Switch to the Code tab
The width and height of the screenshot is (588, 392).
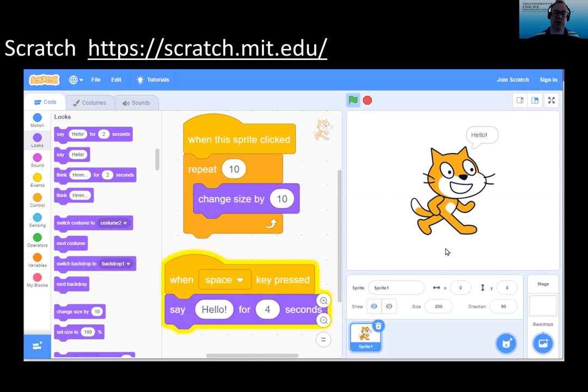coord(45,102)
